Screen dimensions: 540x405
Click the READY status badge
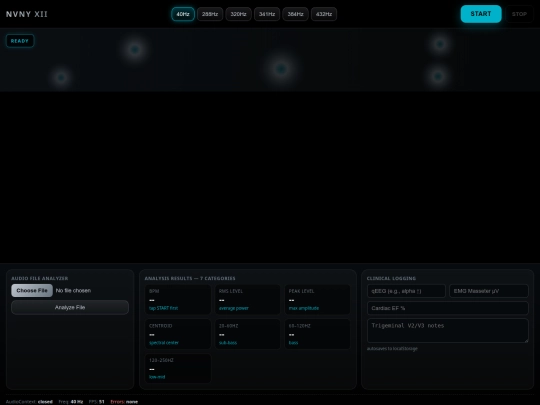(x=20, y=41)
